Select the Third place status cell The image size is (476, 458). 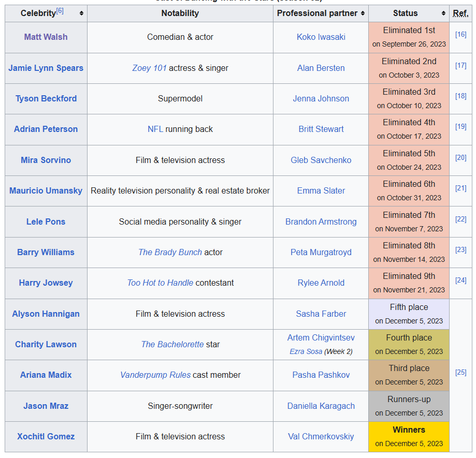[x=409, y=375]
